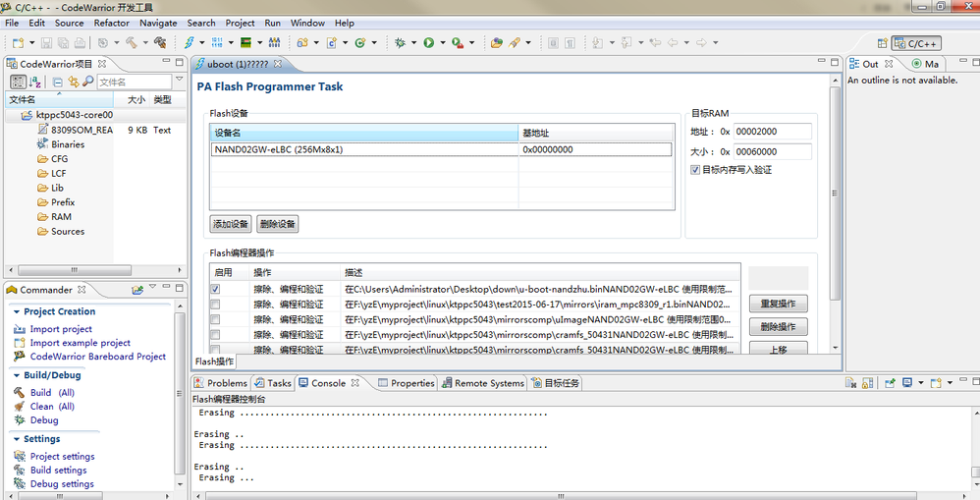Collapse the Build/Debug section
This screenshot has height=500, width=980.
[x=17, y=375]
